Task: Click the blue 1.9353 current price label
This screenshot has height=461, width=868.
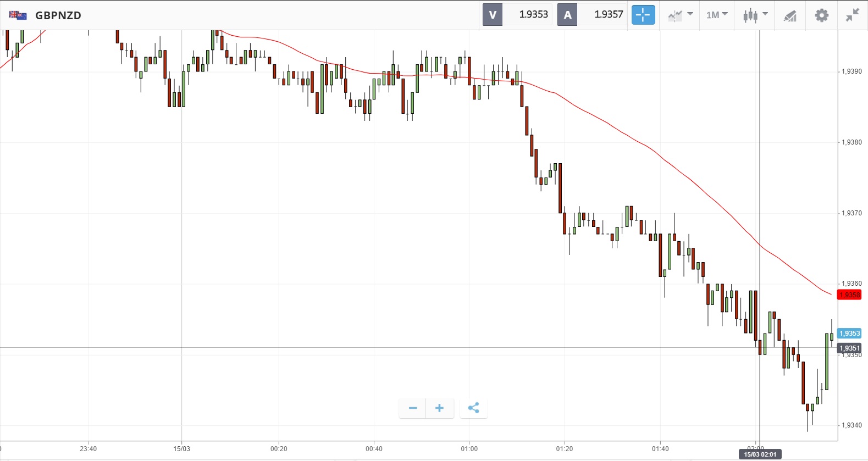Action: tap(849, 334)
